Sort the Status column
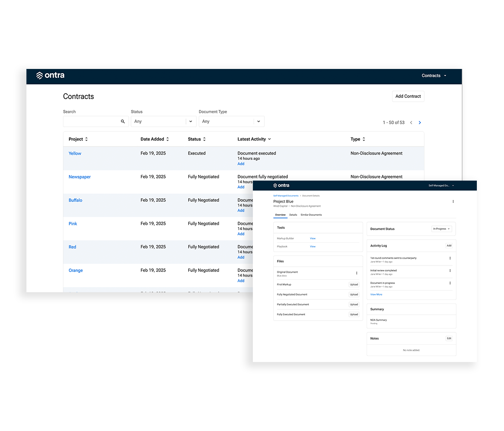 pyautogui.click(x=206, y=139)
